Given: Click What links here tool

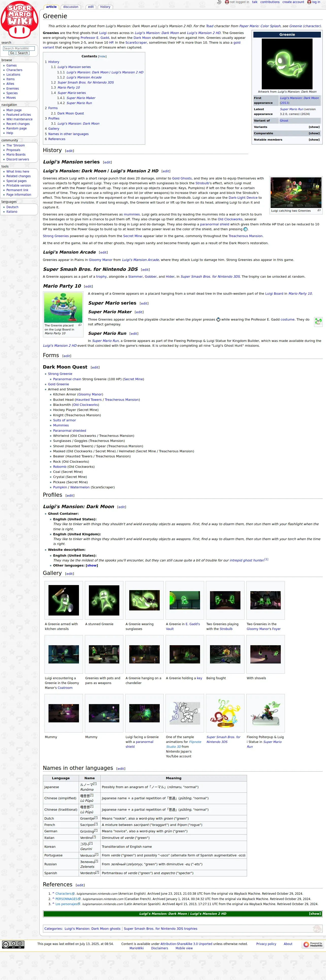Looking at the screenshot, I should 18,172.
